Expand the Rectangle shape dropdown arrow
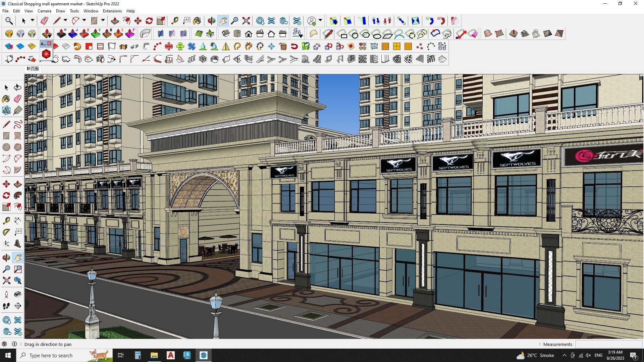This screenshot has width=644, height=362. [x=103, y=20]
